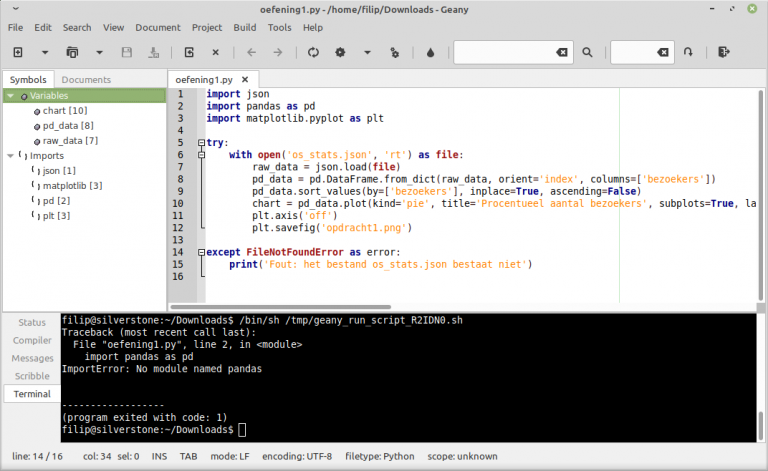Screen dimensions: 768x471
Task: Click line number 10 in the margin
Action: pos(178,204)
